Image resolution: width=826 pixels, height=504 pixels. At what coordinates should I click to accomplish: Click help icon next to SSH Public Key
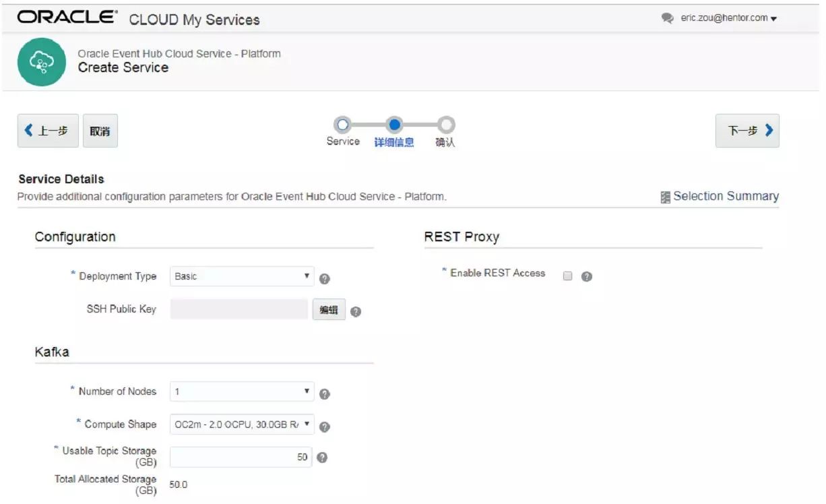(x=356, y=312)
